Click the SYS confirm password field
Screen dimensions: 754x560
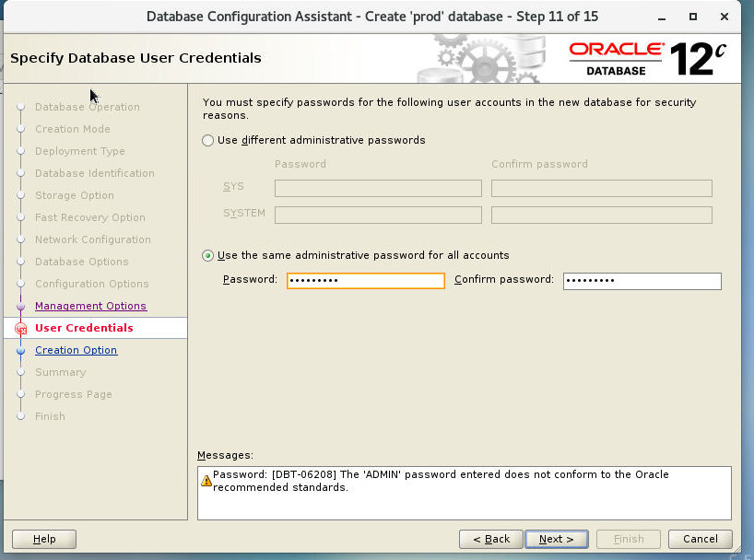point(602,188)
